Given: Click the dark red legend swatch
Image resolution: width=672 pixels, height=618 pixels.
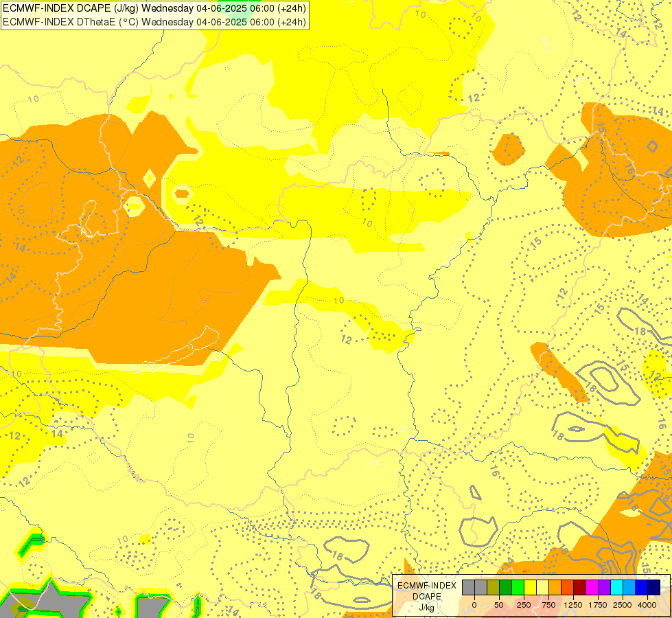Looking at the screenshot, I should (x=580, y=587).
